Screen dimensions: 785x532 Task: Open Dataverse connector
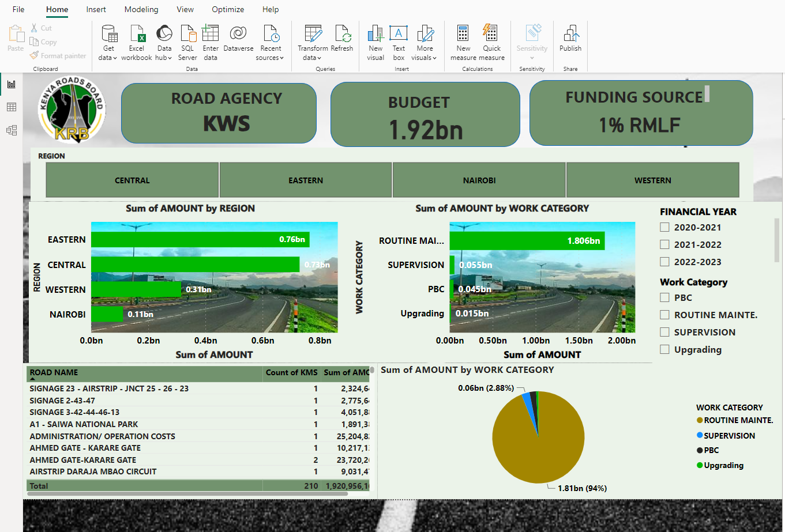click(x=238, y=35)
